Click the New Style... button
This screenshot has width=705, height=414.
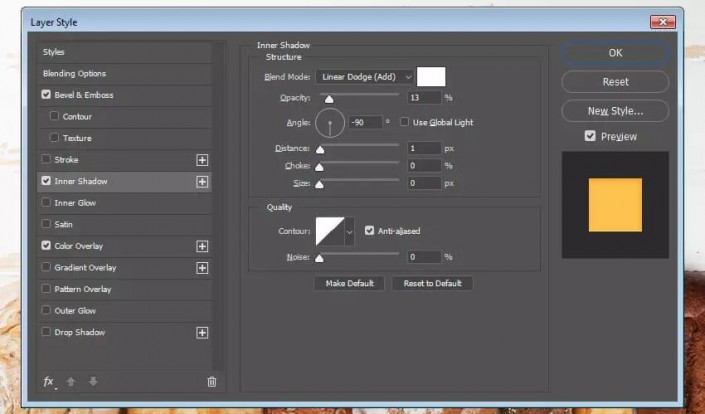[615, 111]
